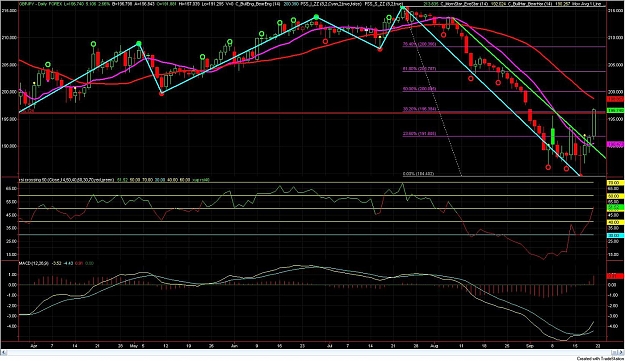
Task: Click the 23.60% Fibonacci retracement label
Action: 419,134
